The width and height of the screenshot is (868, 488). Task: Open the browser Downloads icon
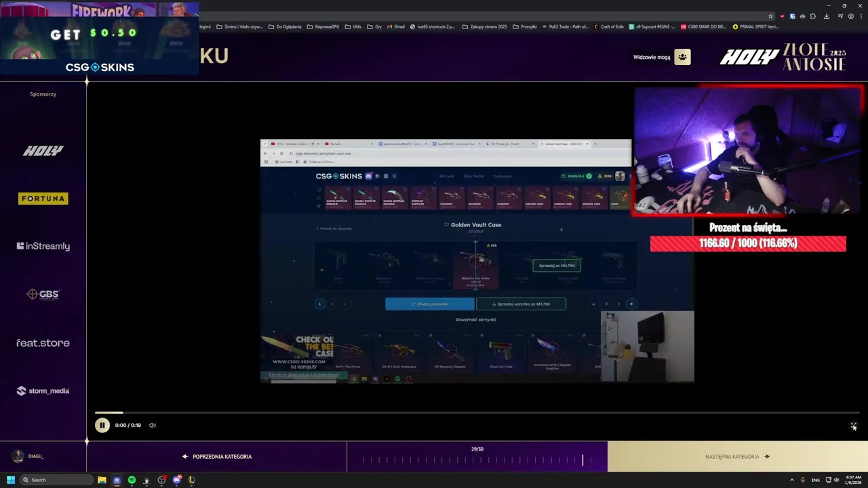[x=827, y=16]
